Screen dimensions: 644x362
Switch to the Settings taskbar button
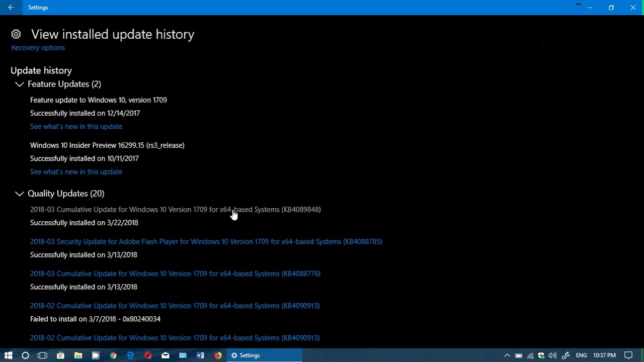[265, 355]
